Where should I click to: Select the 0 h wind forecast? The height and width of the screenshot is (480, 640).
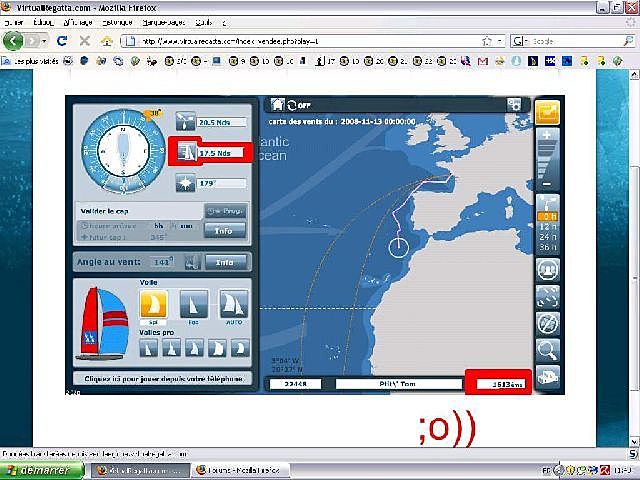(x=548, y=217)
